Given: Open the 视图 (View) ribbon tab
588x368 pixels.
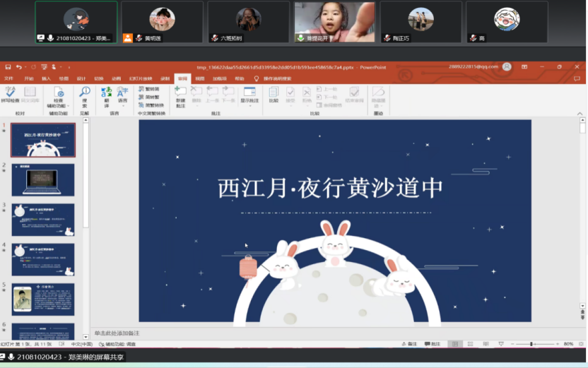Looking at the screenshot, I should [x=200, y=78].
